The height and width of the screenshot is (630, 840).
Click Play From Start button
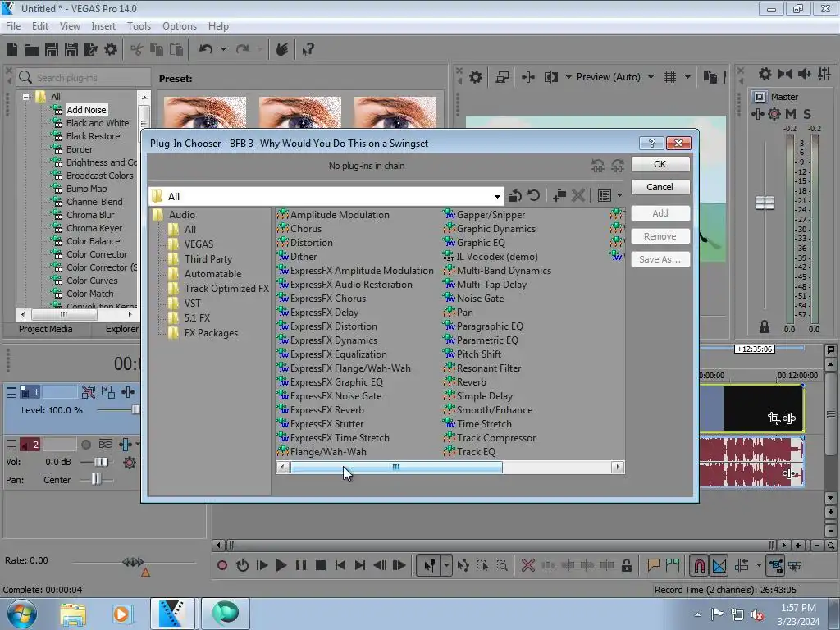pos(262,565)
